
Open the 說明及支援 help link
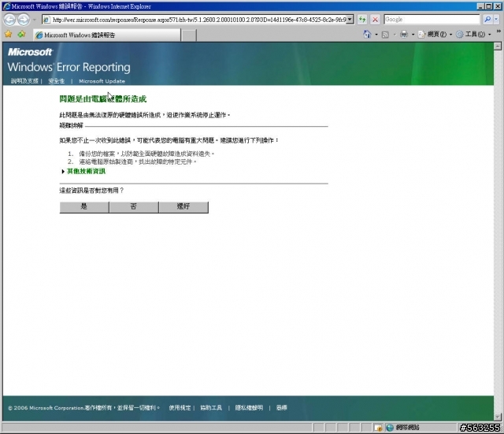[24, 81]
